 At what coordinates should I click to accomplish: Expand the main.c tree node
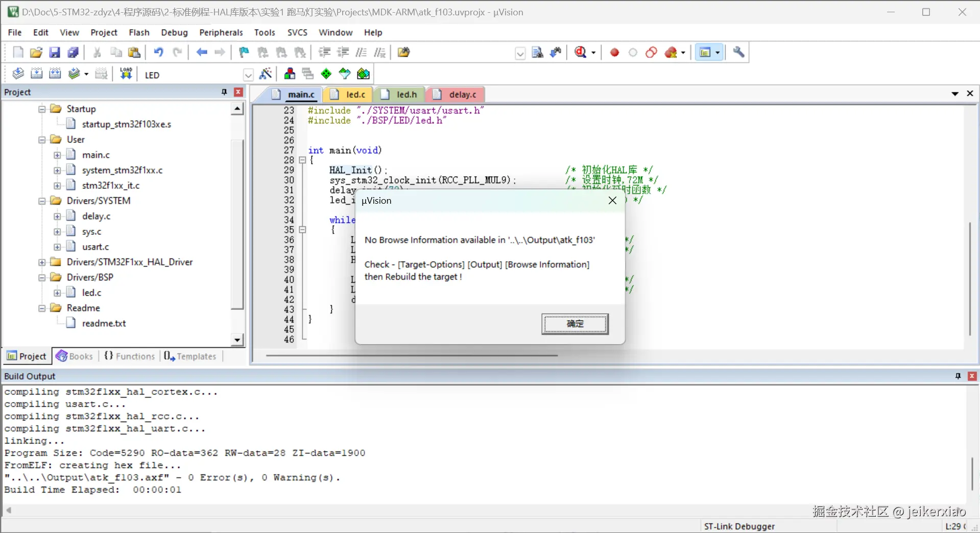[x=57, y=155]
